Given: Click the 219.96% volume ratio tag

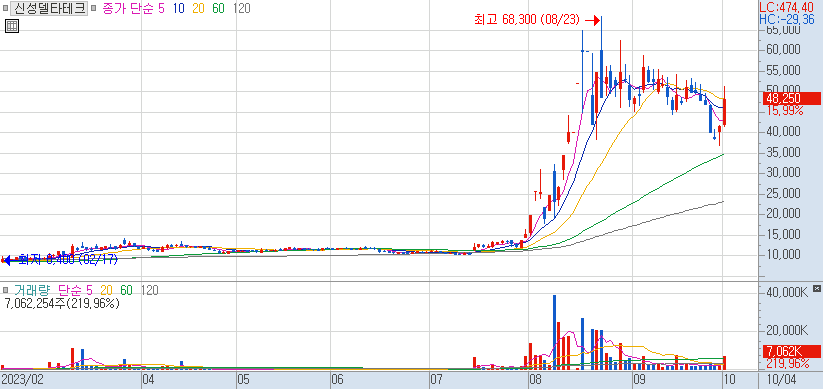Looking at the screenshot, I should click(x=787, y=363).
